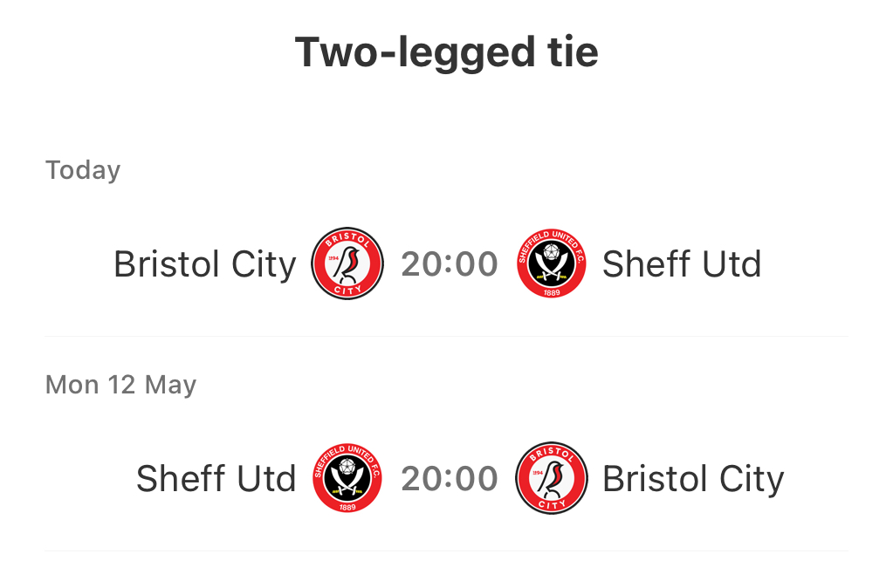Click crossed swords badge next to today's Sheff Utd
Image resolution: width=893 pixels, height=588 pixels.
click(552, 263)
